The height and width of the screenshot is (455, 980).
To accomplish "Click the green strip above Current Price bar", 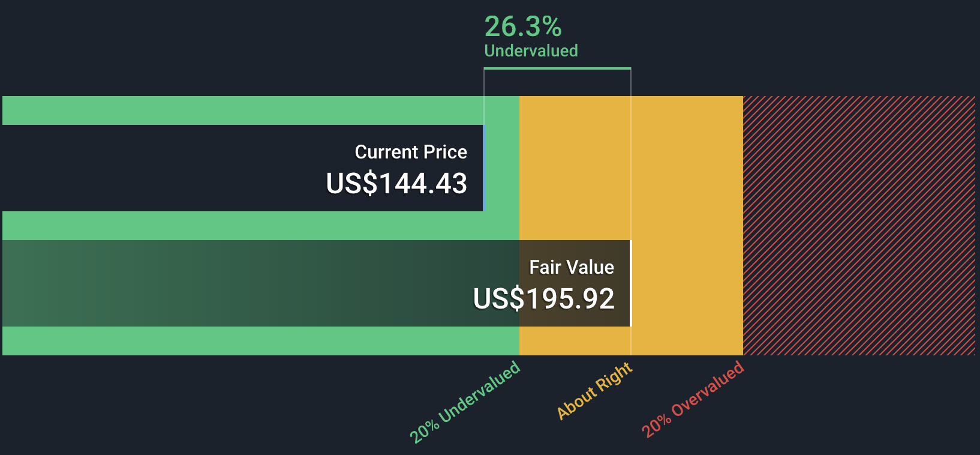I will [240, 110].
